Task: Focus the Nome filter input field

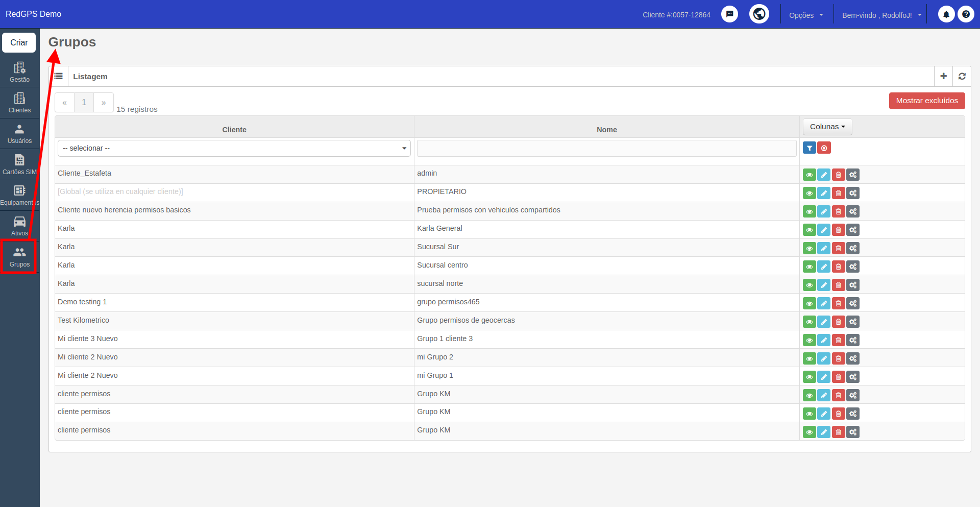Action: click(x=607, y=148)
